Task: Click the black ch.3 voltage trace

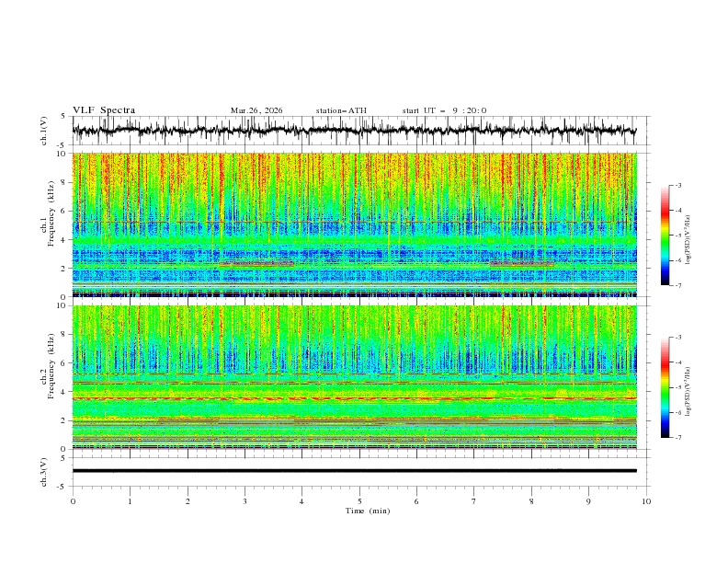Action: coord(354,471)
